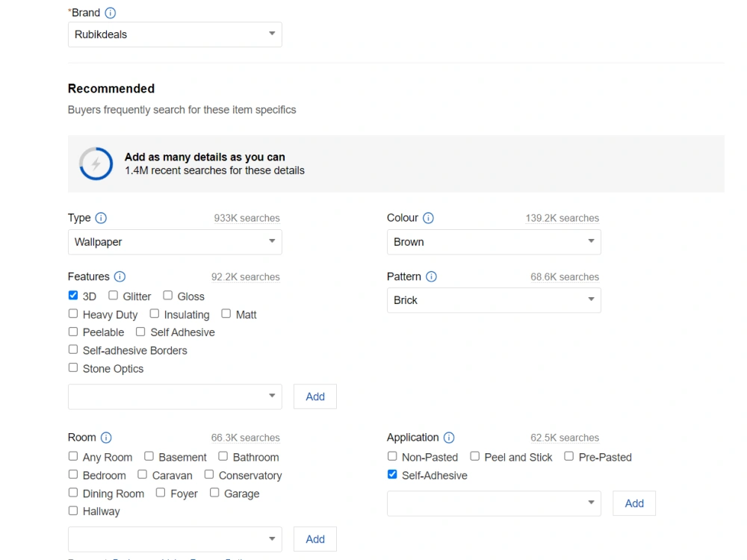
Task: Click '1.4M recent searches for these details' text
Action: pos(214,170)
